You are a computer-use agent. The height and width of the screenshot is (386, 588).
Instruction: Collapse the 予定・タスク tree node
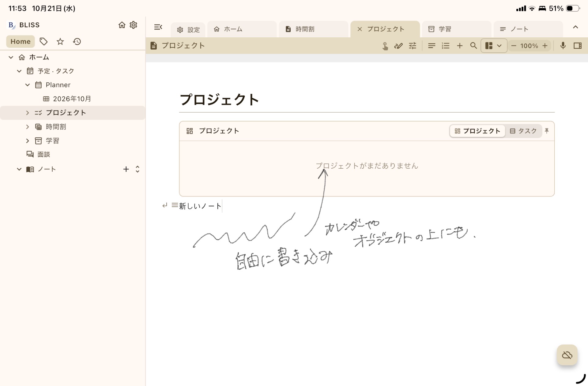click(19, 71)
